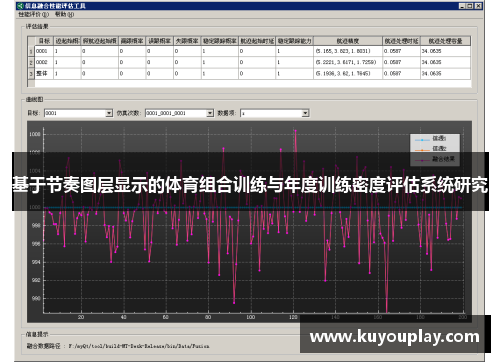The width and height of the screenshot is (500, 362).
Task: Select the cell (5.165,3.823,1.8031)
Action: coord(348,51)
